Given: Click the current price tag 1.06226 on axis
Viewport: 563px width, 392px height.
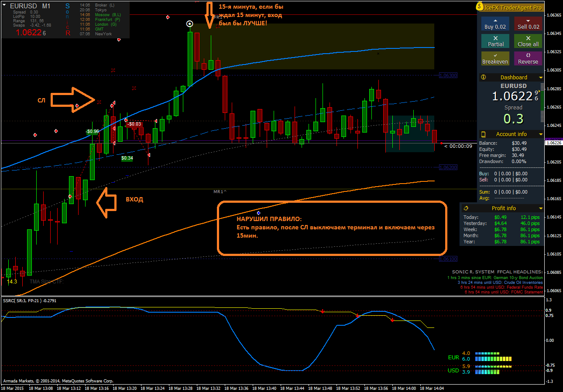Looking at the screenshot, I should coord(553,143).
